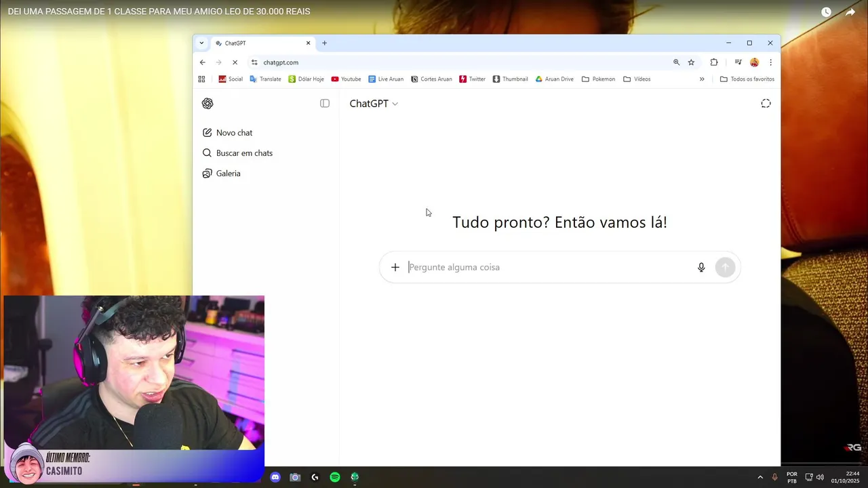The width and height of the screenshot is (868, 488).
Task: Open the camera app in taskbar
Action: (x=295, y=477)
